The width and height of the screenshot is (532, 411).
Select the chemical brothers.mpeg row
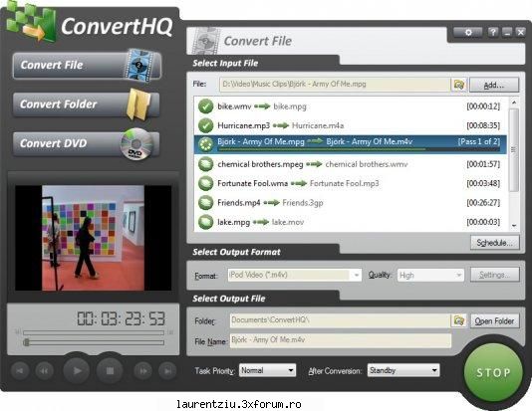click(350, 164)
